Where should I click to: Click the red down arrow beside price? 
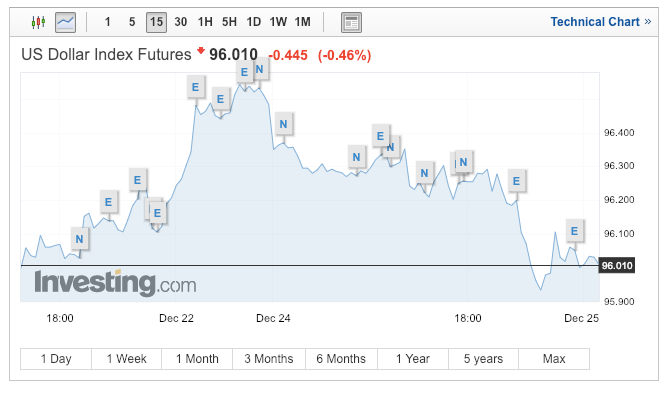(201, 50)
